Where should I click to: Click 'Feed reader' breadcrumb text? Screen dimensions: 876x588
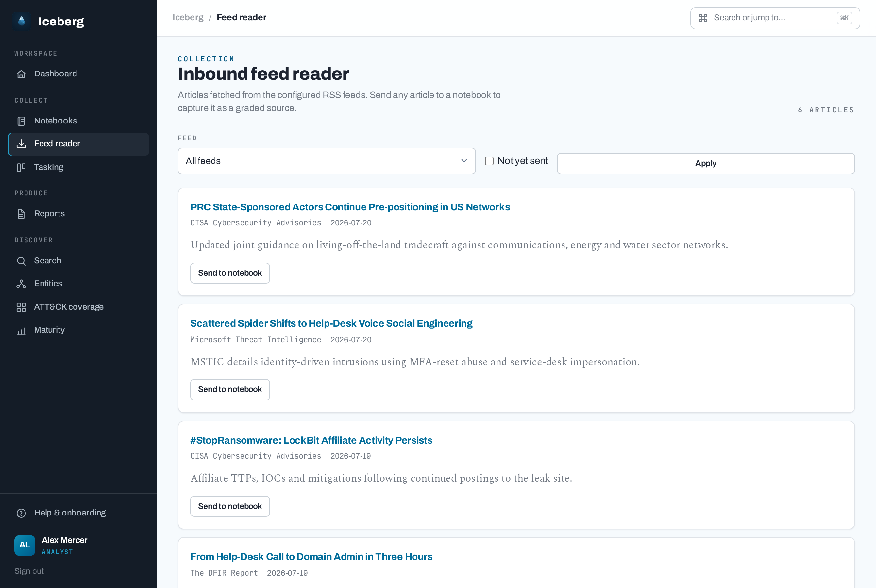(241, 17)
